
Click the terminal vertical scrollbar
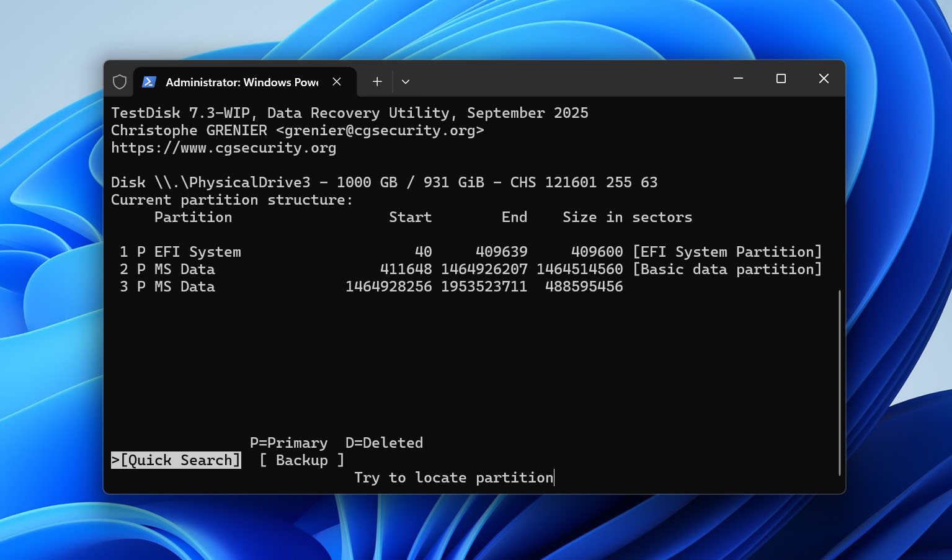[840, 382]
